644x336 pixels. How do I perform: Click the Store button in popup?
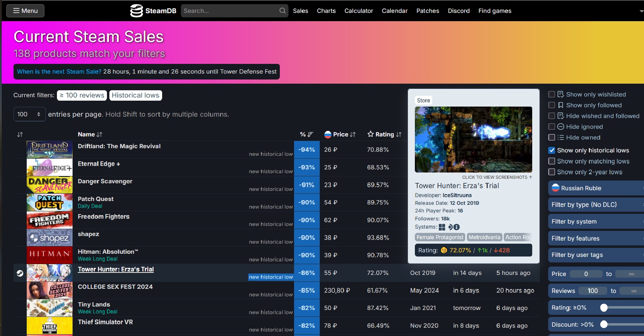pyautogui.click(x=424, y=100)
